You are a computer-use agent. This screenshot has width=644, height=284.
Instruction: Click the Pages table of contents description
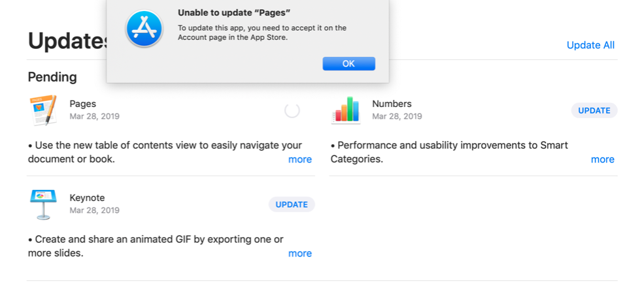165,152
